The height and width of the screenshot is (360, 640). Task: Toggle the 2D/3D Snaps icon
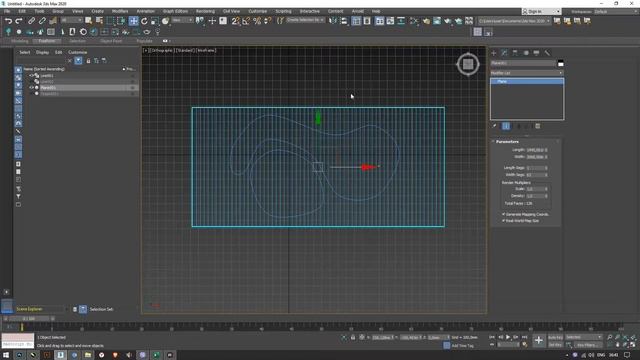236,21
